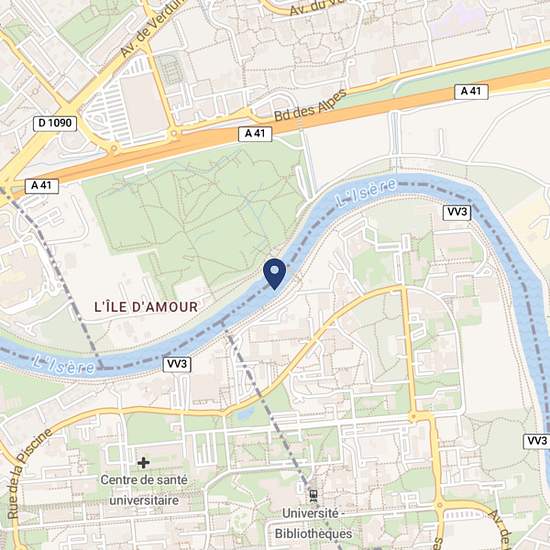Image resolution: width=550 pixels, height=550 pixels.
Task: Click the Bd des Alpes street label
Action: coord(310,105)
